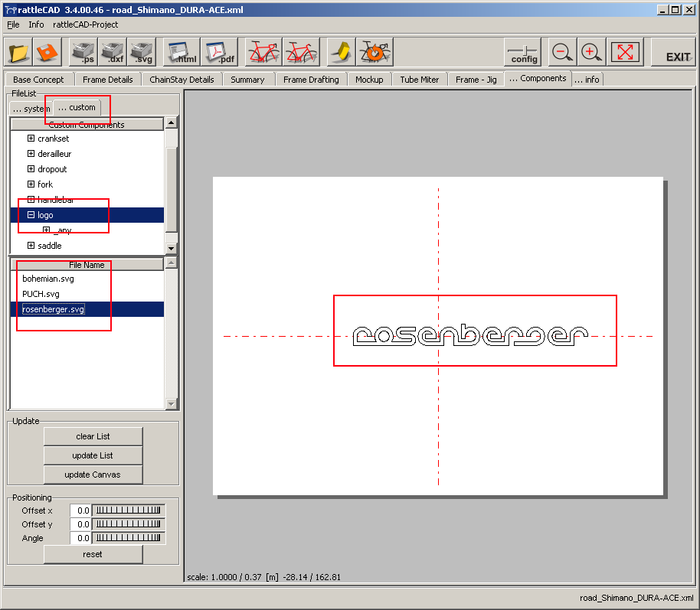Expand the _any subfolder node
This screenshot has height=610, width=700.
tap(47, 230)
